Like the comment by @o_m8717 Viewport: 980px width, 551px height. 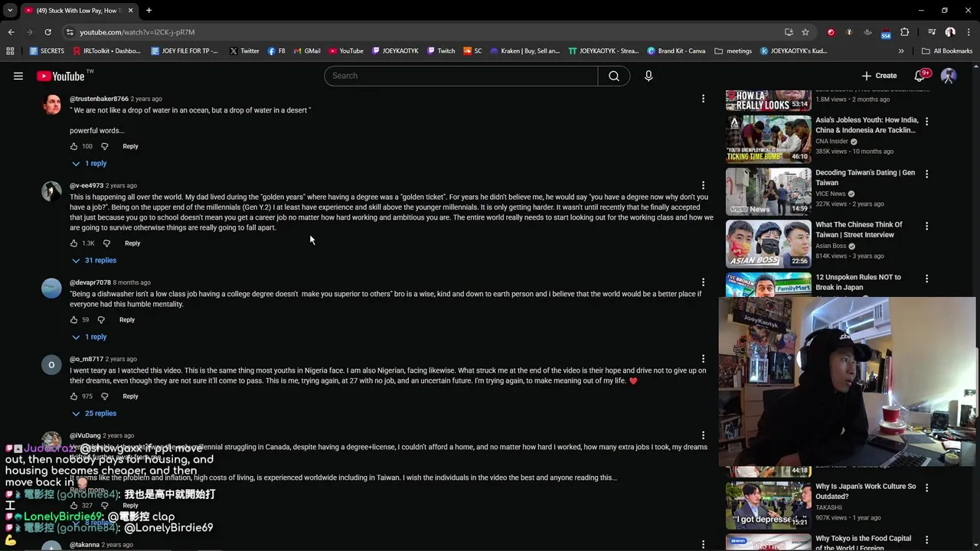(x=74, y=396)
